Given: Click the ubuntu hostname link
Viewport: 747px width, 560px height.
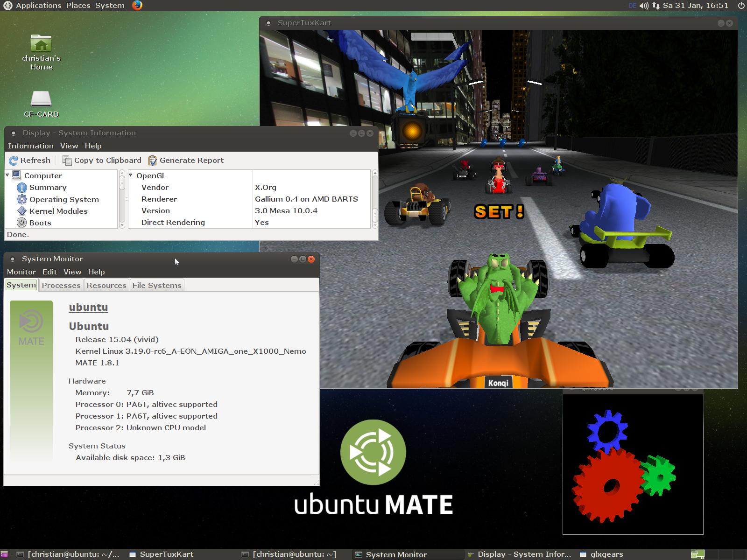Looking at the screenshot, I should click(88, 307).
